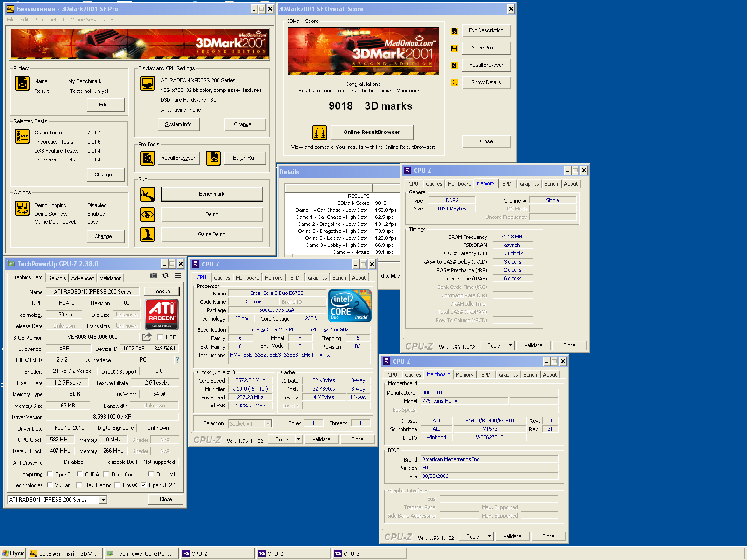Open the Sensors tab in GPU-Z
The height and width of the screenshot is (560, 747).
click(57, 278)
